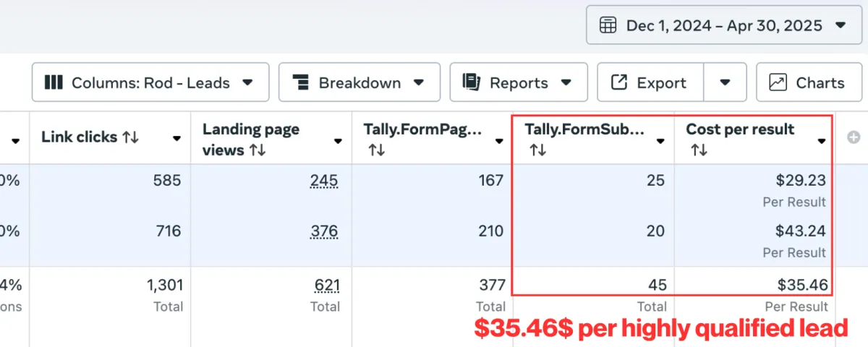Open the Breakdown menu
Image resolution: width=868 pixels, height=347 pixels.
click(359, 82)
